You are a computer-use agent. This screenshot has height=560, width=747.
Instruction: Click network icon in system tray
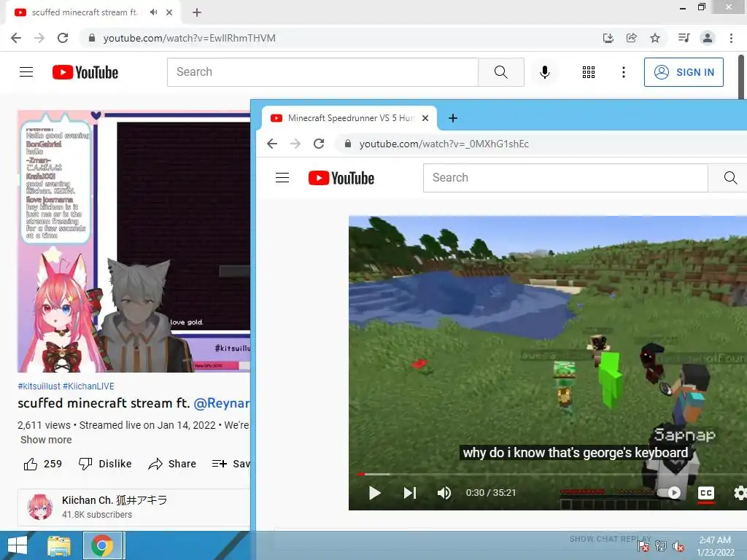point(661,546)
